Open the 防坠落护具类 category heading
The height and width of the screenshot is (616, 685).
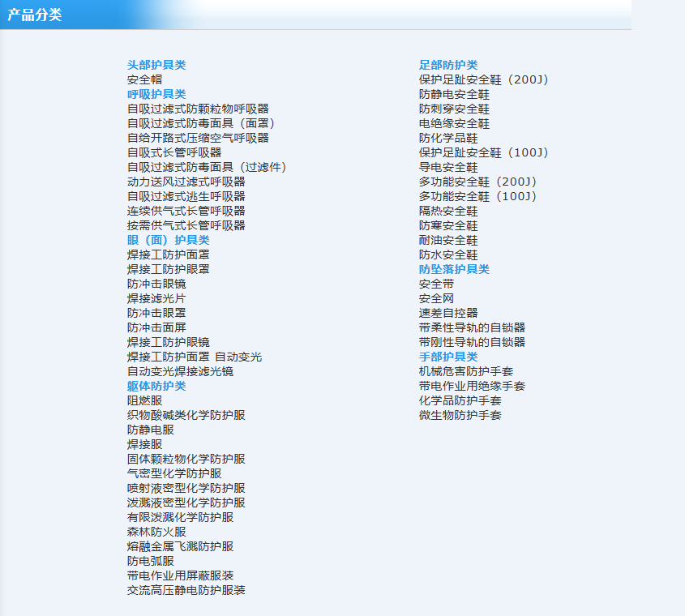pyautogui.click(x=454, y=269)
